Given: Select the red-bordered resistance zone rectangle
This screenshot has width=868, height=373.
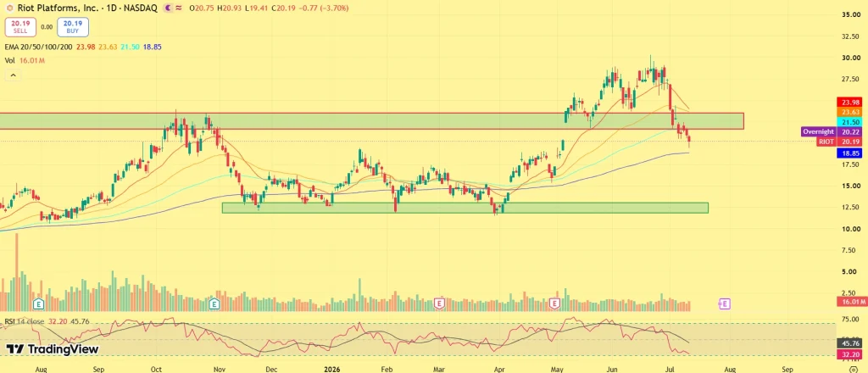Looking at the screenshot, I should tap(371, 121).
